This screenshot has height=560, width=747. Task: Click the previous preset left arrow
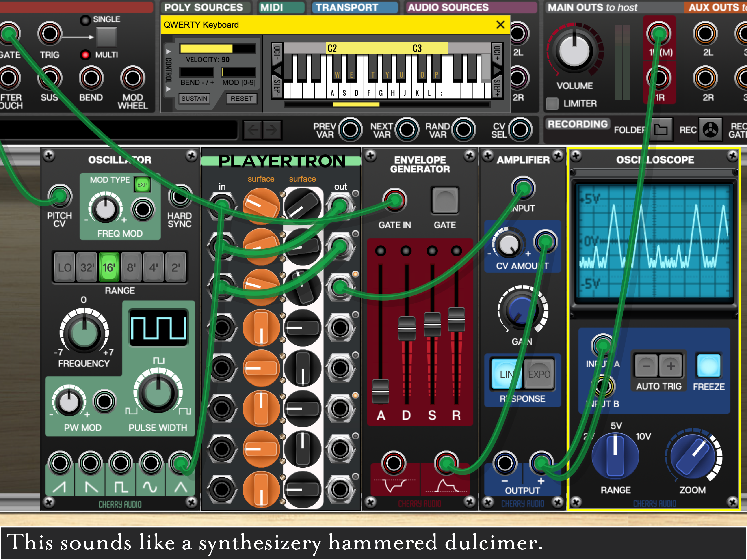pos(253,130)
